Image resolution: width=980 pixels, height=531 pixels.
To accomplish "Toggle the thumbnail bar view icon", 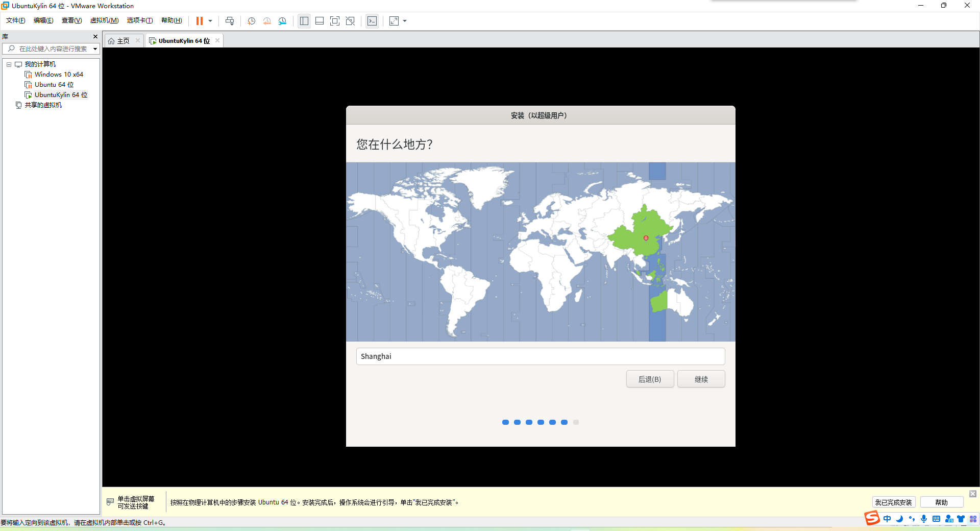I will 320,21.
